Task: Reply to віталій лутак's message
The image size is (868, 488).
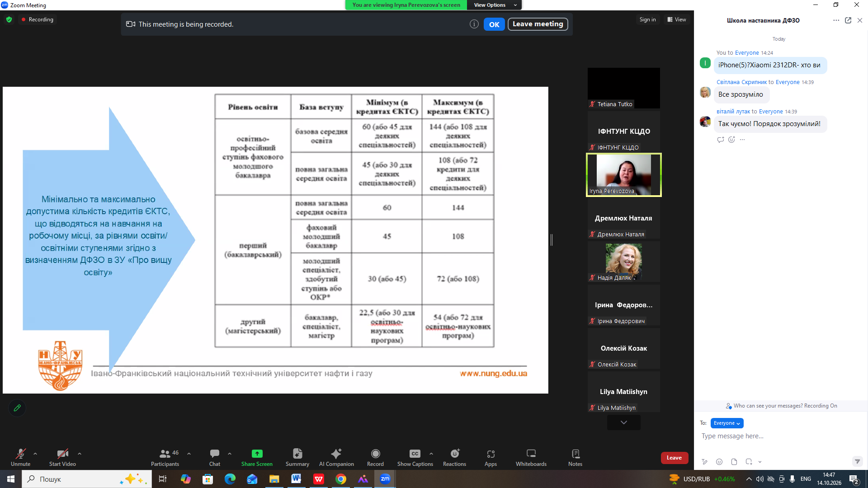Action: pos(721,140)
